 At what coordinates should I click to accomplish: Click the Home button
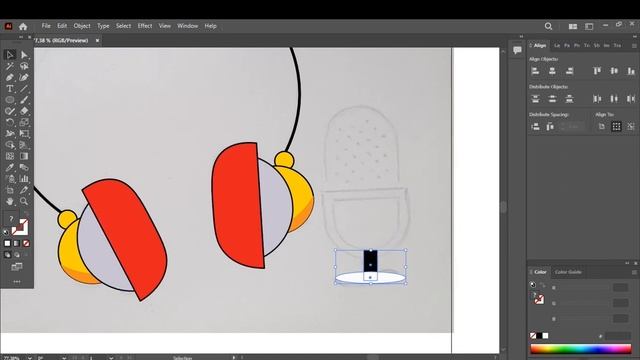click(23, 27)
